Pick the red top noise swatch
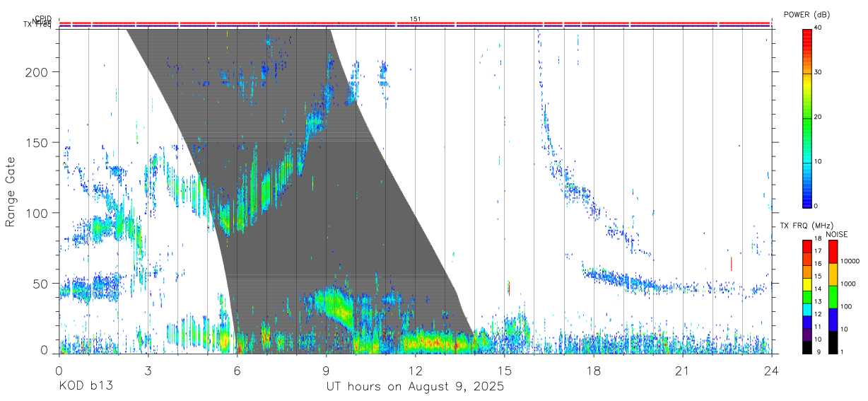 tap(833, 252)
